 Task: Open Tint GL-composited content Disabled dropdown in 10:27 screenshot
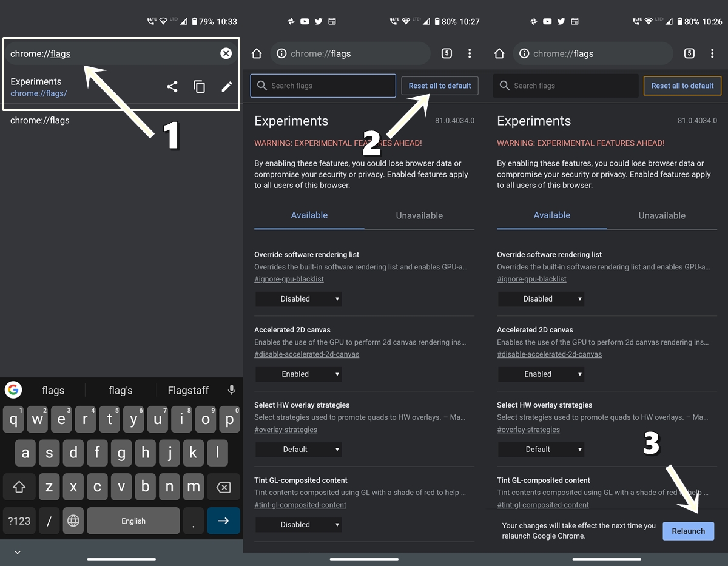[x=298, y=524]
